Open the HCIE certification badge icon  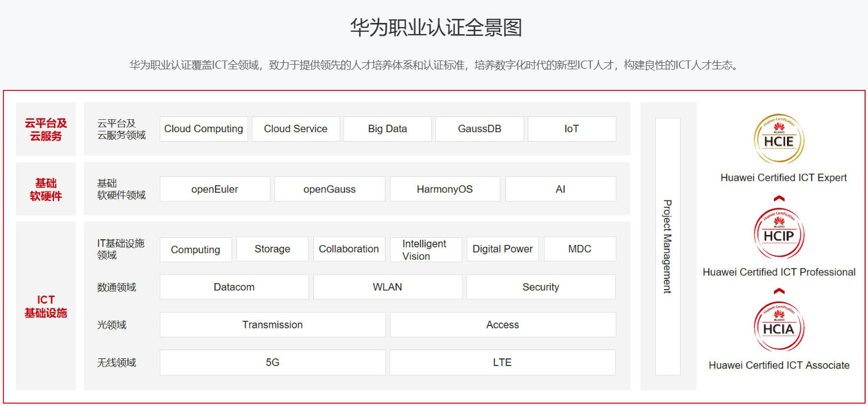click(x=779, y=139)
